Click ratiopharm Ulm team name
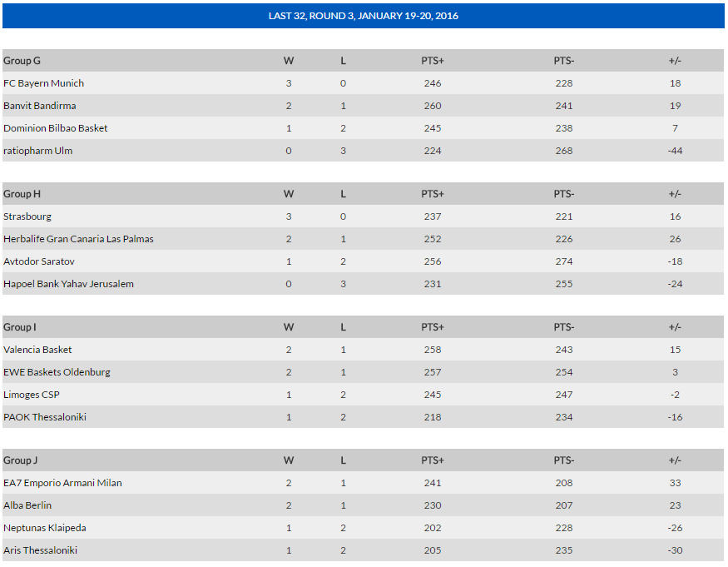The width and height of the screenshot is (728, 567). pos(37,151)
